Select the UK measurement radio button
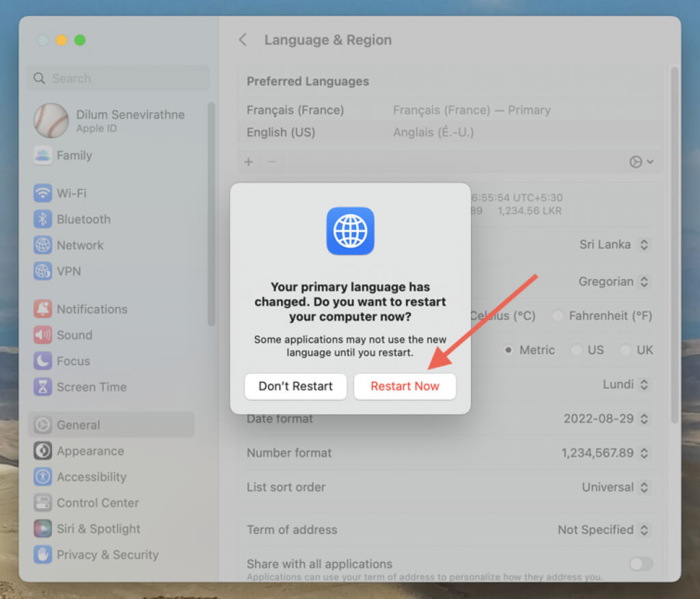Viewport: 700px width, 599px height. pos(625,350)
